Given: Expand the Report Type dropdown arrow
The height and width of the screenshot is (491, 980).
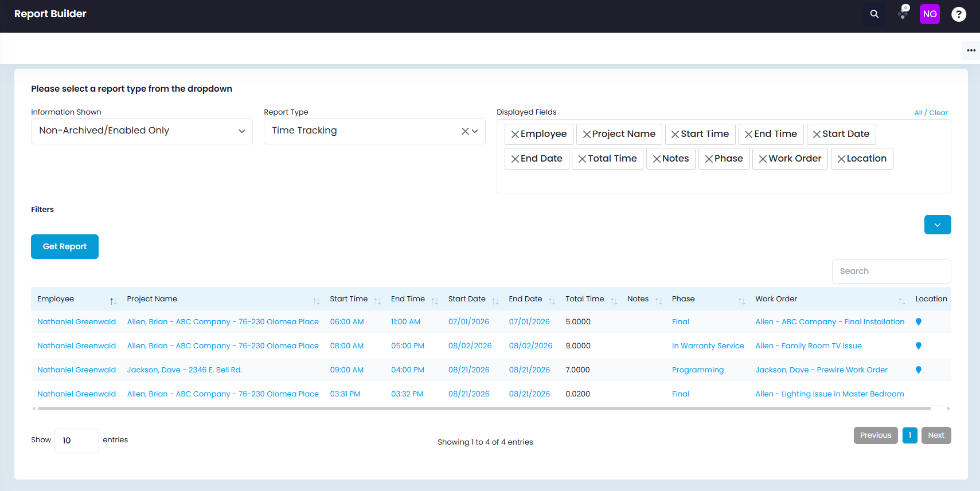Looking at the screenshot, I should [475, 131].
